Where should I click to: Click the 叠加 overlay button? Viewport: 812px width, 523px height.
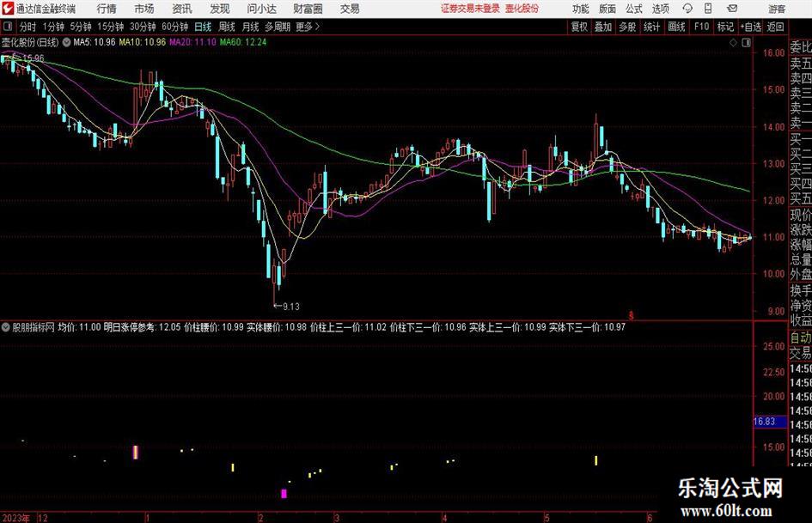coord(603,27)
